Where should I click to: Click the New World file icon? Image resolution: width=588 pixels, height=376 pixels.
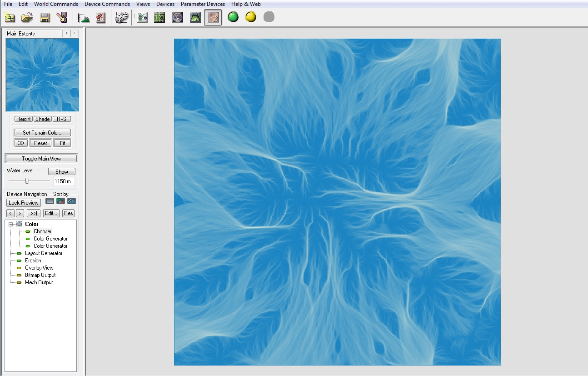pyautogui.click(x=10, y=18)
